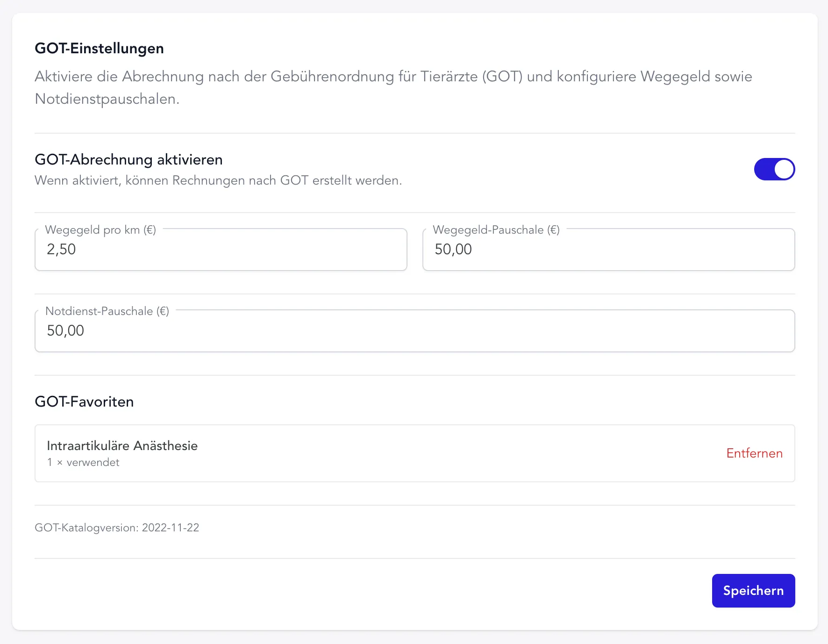The width and height of the screenshot is (828, 644).
Task: Click the GOT-Favoriten heading
Action: [84, 402]
